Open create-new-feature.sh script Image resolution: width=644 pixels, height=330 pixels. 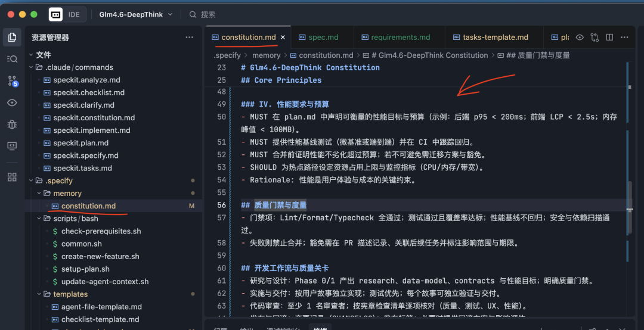[x=100, y=257]
